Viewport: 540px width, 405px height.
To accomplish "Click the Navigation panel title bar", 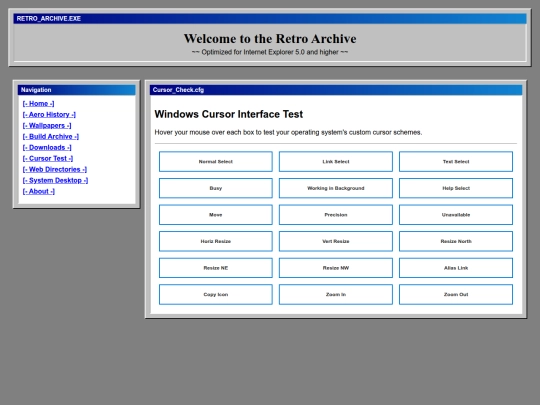I will (x=76, y=90).
